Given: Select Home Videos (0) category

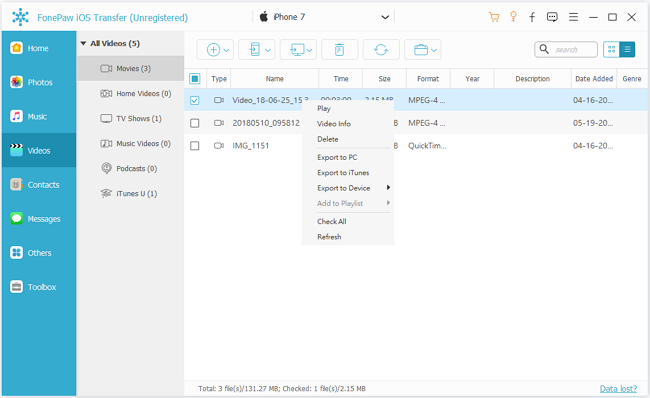Looking at the screenshot, I should [x=130, y=93].
